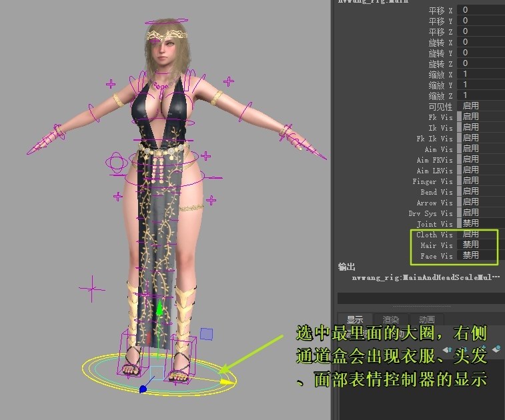505x420 pixels.
Task: Select the 平移 X attribute label
Action: pyautogui.click(x=440, y=11)
